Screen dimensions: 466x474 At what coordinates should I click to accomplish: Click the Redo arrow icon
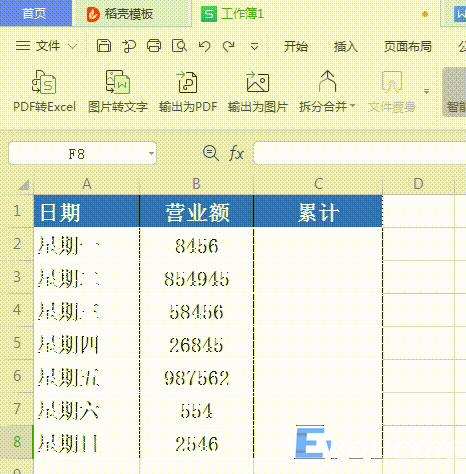coord(229,46)
